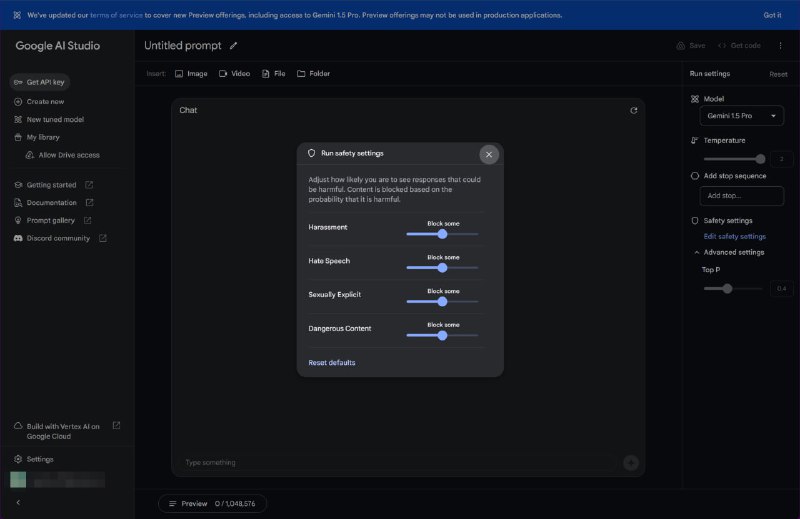Adjust the Temperature slider
This screenshot has width=800, height=519.
[734, 159]
